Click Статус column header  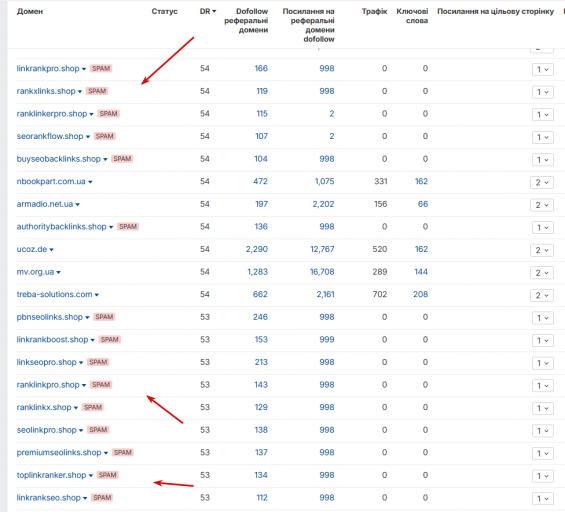pos(164,11)
